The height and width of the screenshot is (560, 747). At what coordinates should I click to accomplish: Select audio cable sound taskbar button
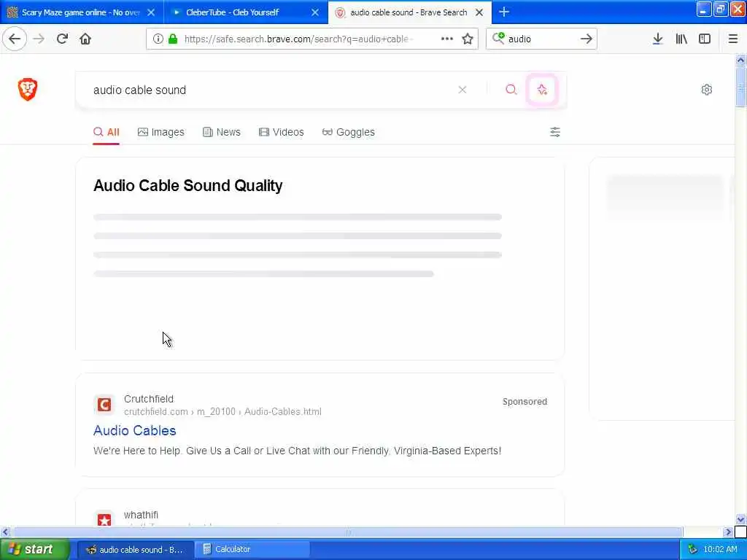coord(136,549)
